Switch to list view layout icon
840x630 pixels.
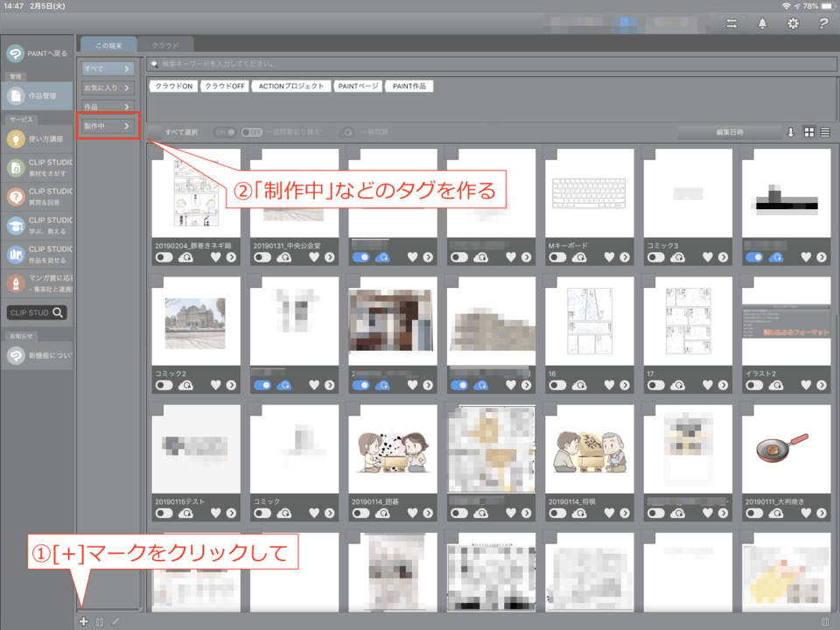point(825,132)
